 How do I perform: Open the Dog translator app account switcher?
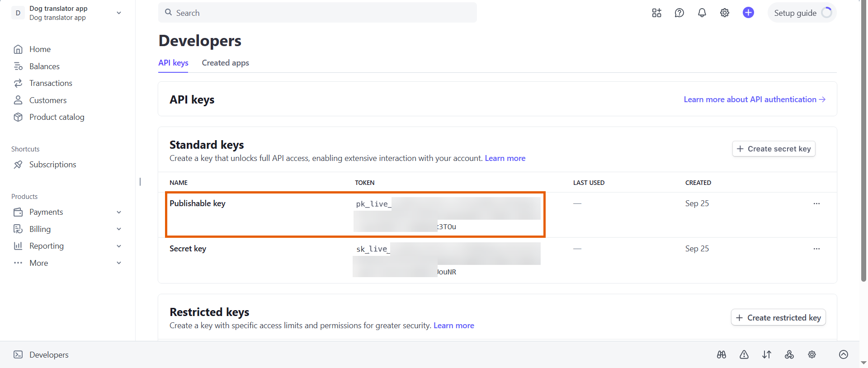pyautogui.click(x=68, y=13)
